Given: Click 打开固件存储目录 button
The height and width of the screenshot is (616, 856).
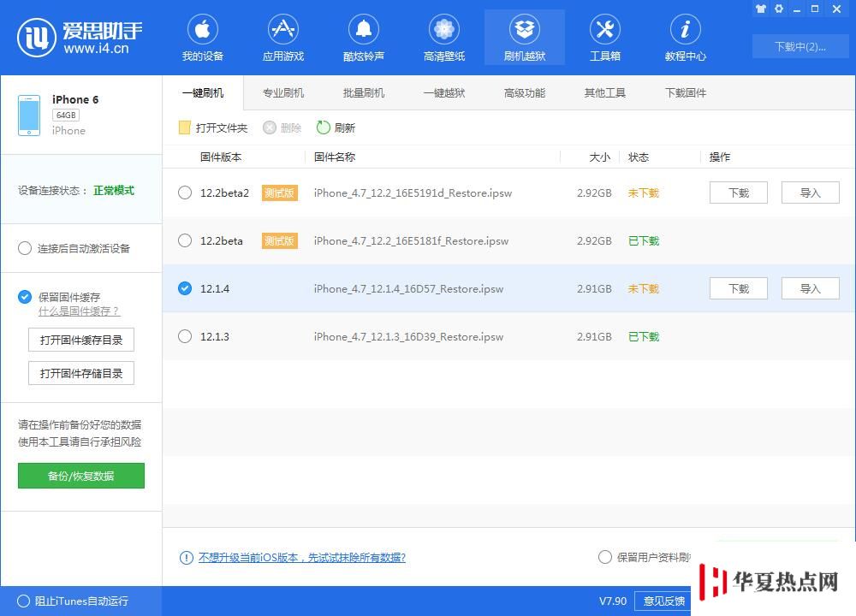Looking at the screenshot, I should point(81,374).
